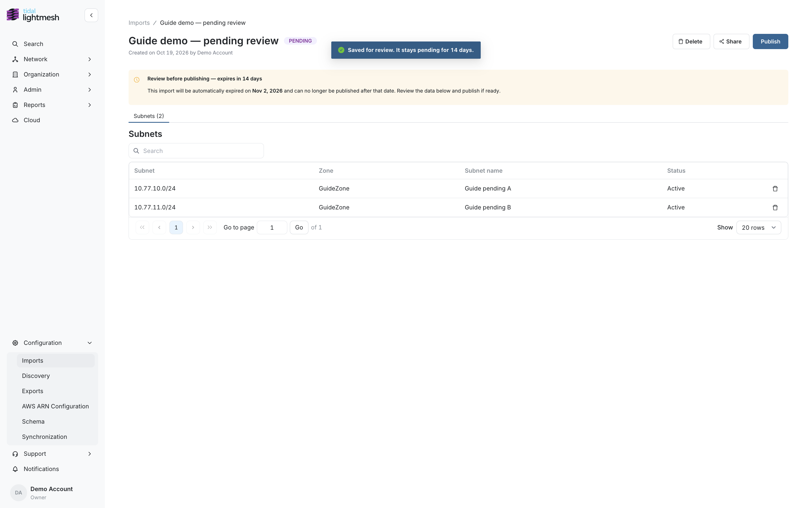
Task: Click the clock icon in the review banner
Action: [x=136, y=80]
